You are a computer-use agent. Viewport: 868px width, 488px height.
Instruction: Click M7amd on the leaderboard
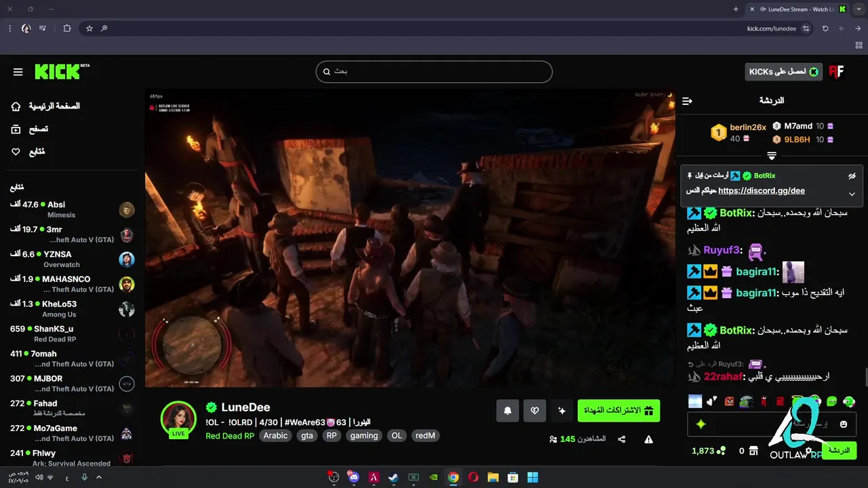(797, 126)
